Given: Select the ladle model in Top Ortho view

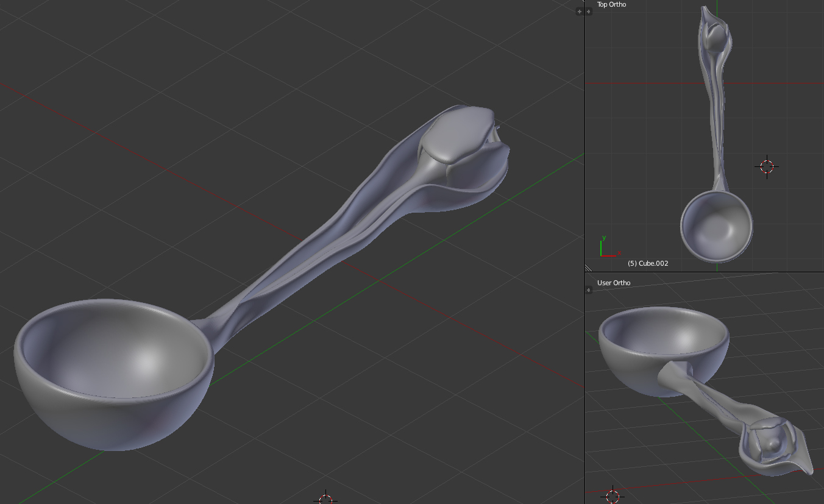Looking at the screenshot, I should (716, 134).
